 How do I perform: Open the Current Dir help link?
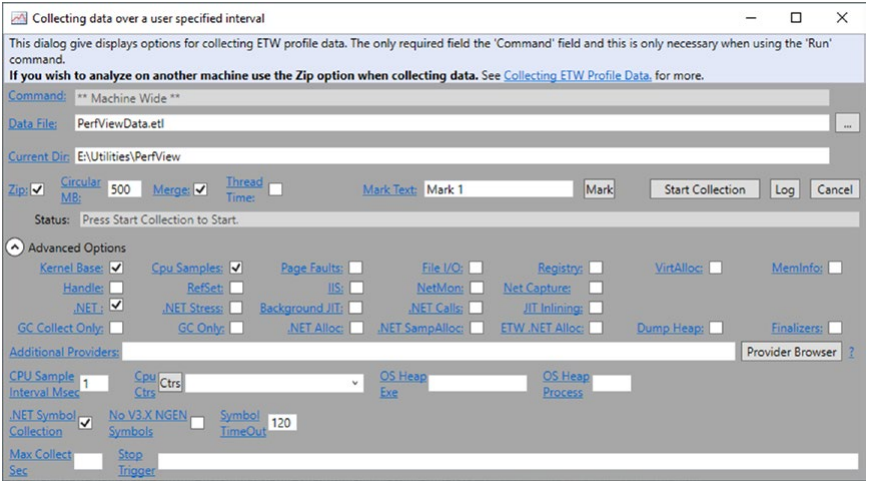tap(39, 156)
